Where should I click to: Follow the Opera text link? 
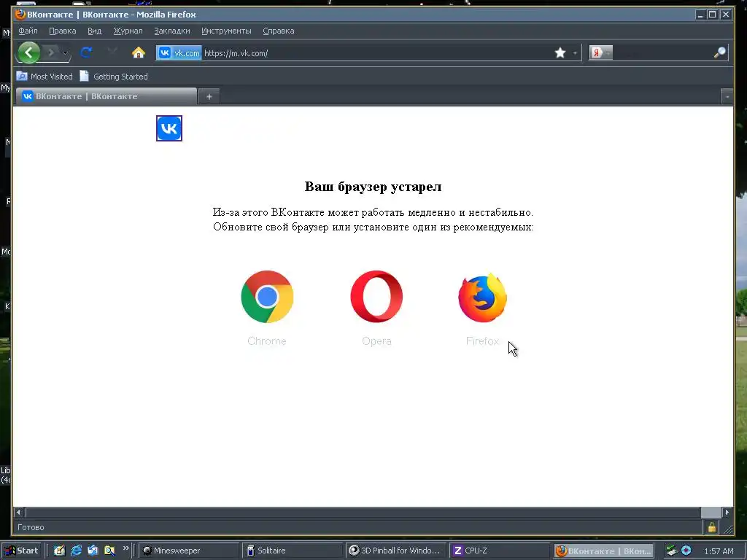coord(376,341)
